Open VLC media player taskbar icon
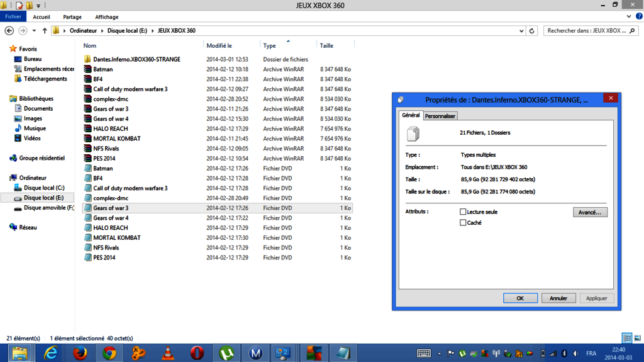 (x=168, y=353)
